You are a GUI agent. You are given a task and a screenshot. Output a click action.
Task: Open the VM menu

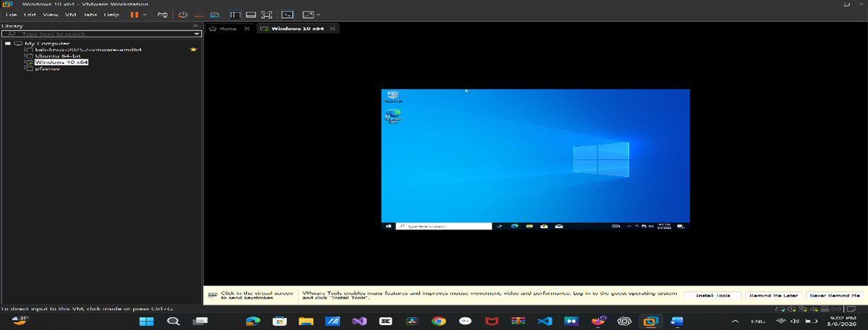click(x=70, y=14)
